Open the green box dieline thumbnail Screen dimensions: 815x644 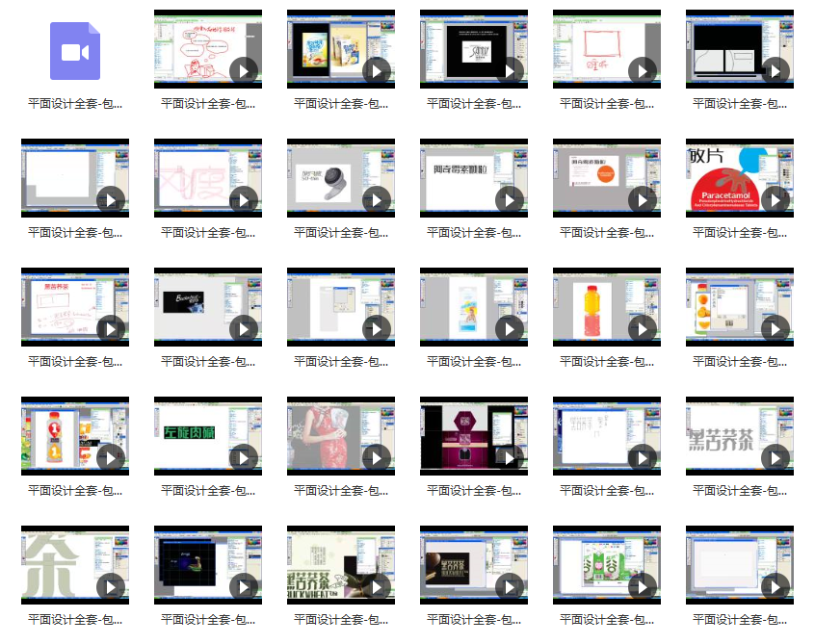(x=606, y=565)
